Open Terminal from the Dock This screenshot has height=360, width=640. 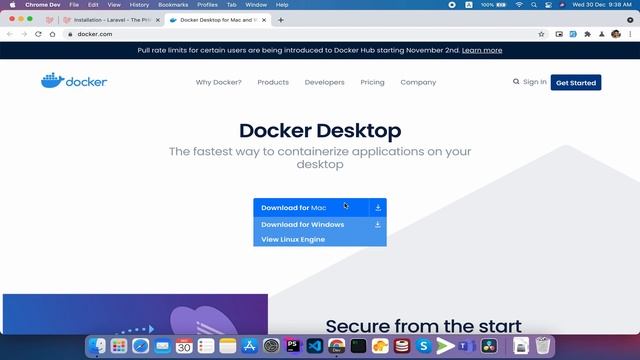(x=358, y=346)
